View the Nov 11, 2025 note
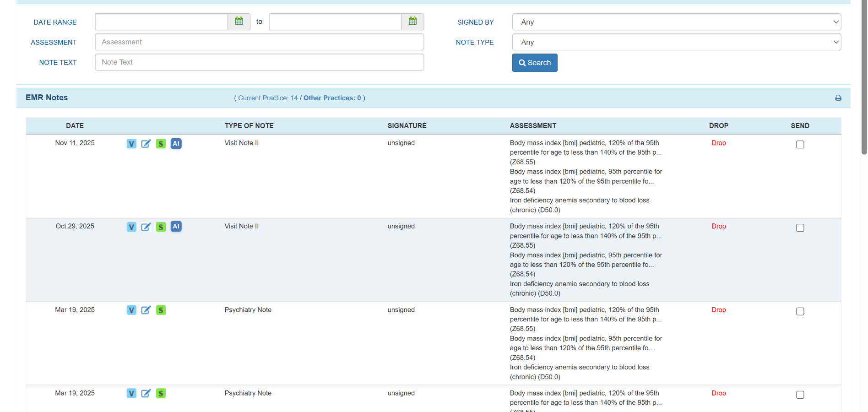 tap(131, 144)
